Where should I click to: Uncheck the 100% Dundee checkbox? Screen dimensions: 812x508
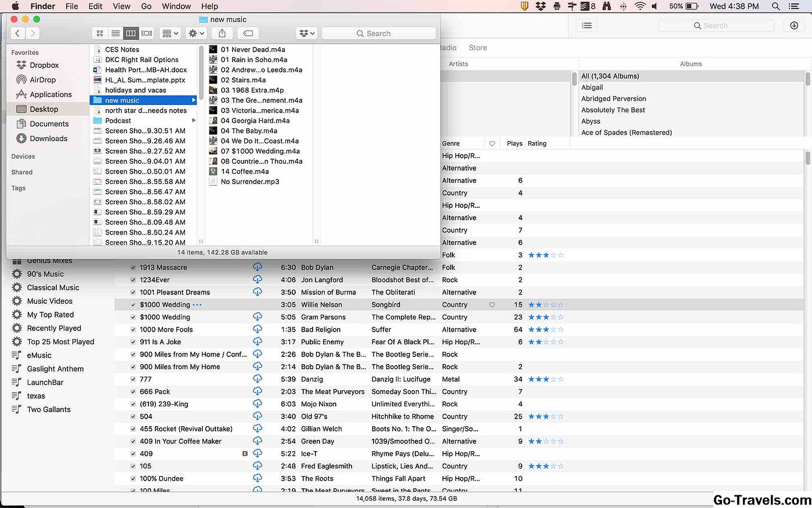pyautogui.click(x=133, y=479)
